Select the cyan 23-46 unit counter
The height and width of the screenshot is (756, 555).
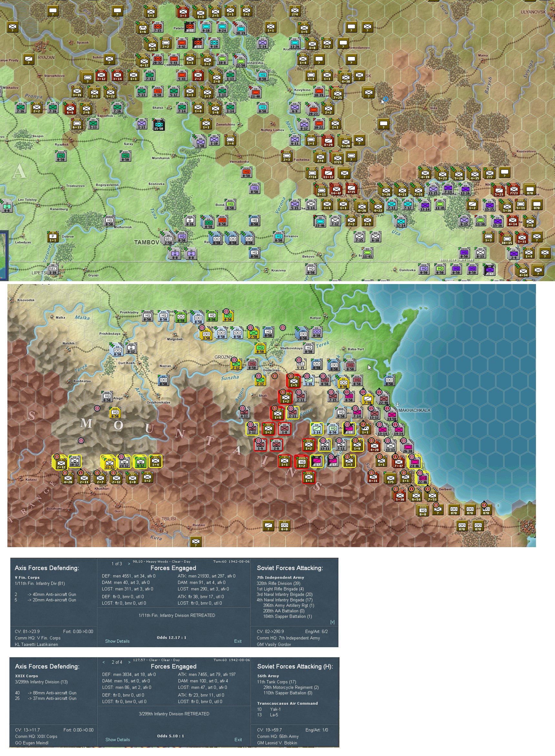click(320, 221)
